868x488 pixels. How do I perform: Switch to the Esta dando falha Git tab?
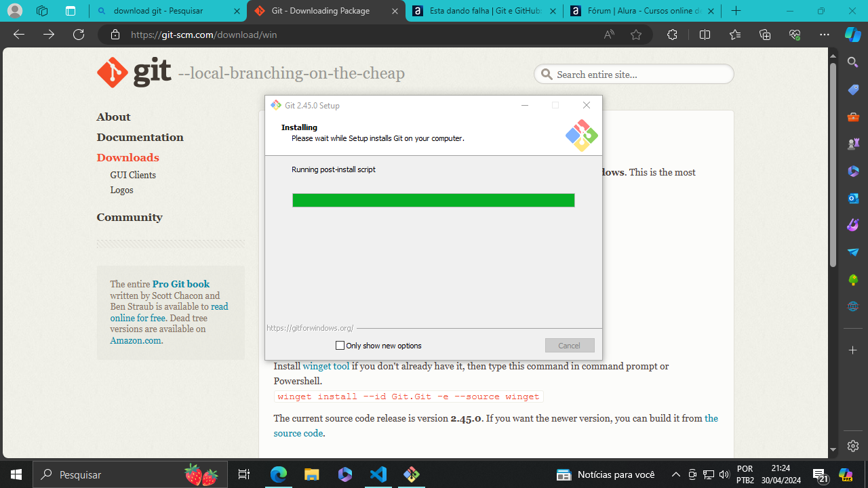coord(485,11)
